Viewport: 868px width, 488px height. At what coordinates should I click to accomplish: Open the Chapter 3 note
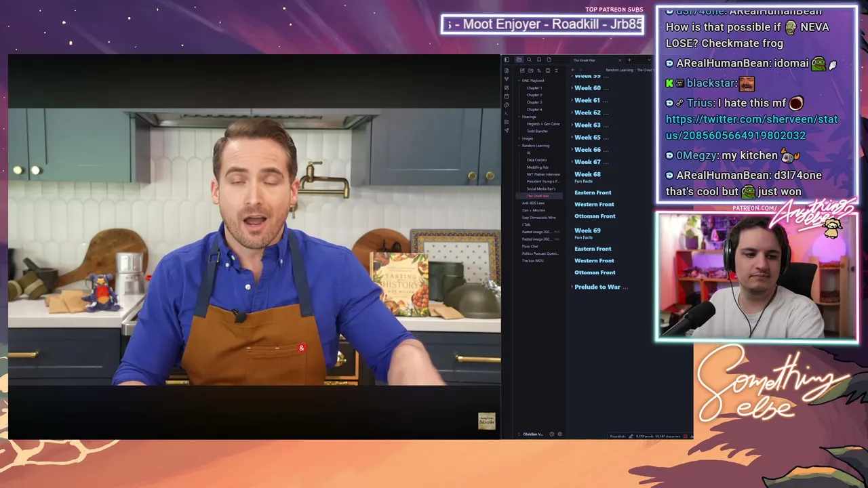[x=534, y=102]
